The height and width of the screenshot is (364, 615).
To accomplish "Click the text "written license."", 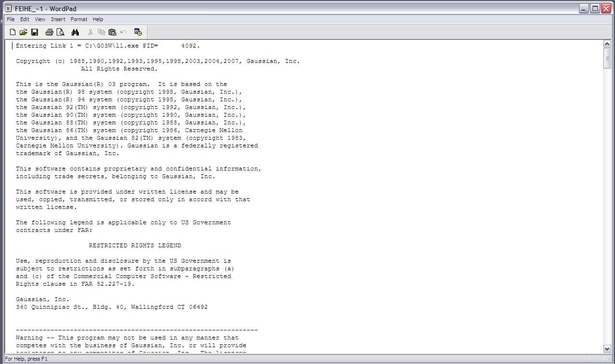I will 46,207.
